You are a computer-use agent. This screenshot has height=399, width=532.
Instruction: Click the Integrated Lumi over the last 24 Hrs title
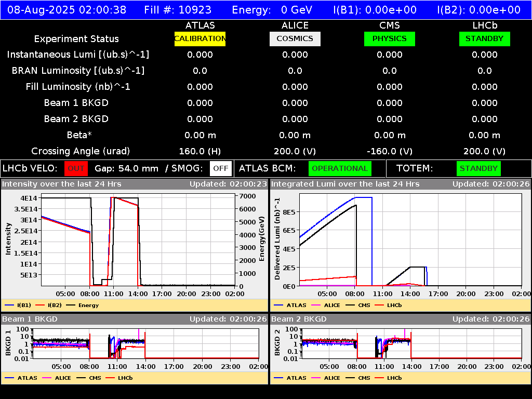345,184
